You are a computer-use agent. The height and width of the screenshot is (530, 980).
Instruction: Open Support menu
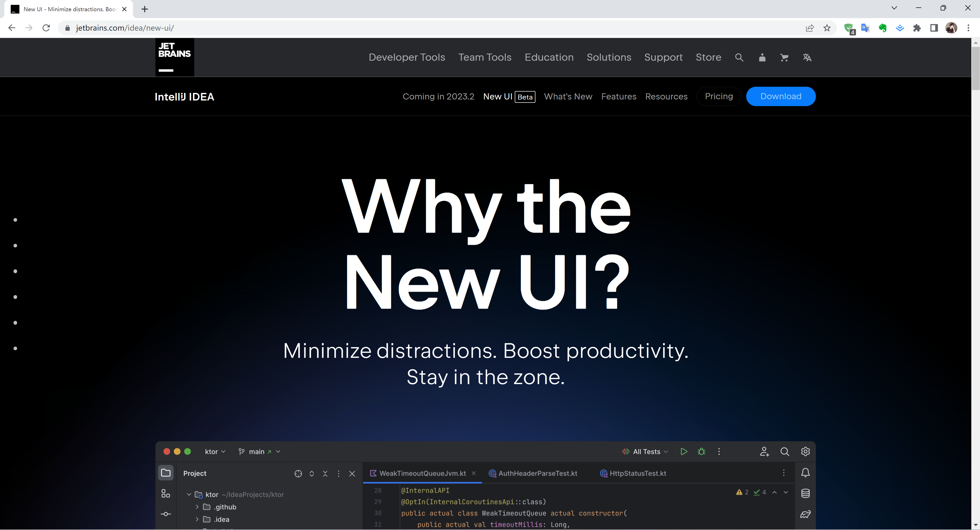click(x=664, y=57)
